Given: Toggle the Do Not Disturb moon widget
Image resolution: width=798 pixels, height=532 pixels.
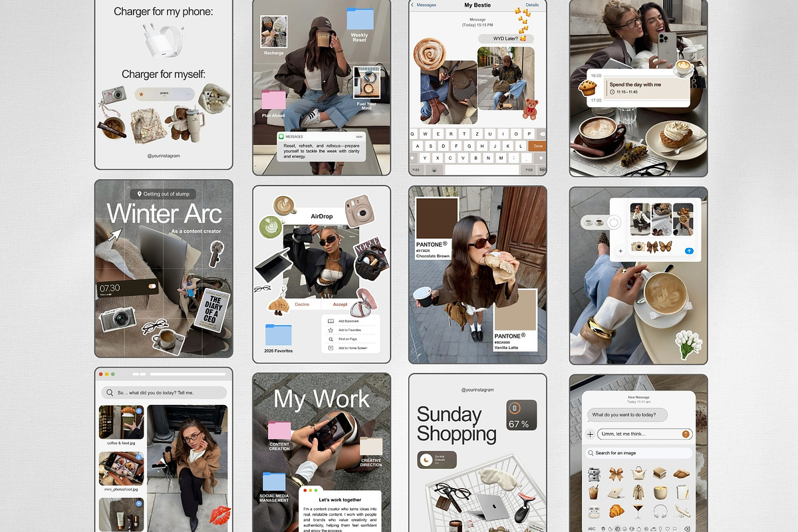Looking at the screenshot, I should pos(436,460).
